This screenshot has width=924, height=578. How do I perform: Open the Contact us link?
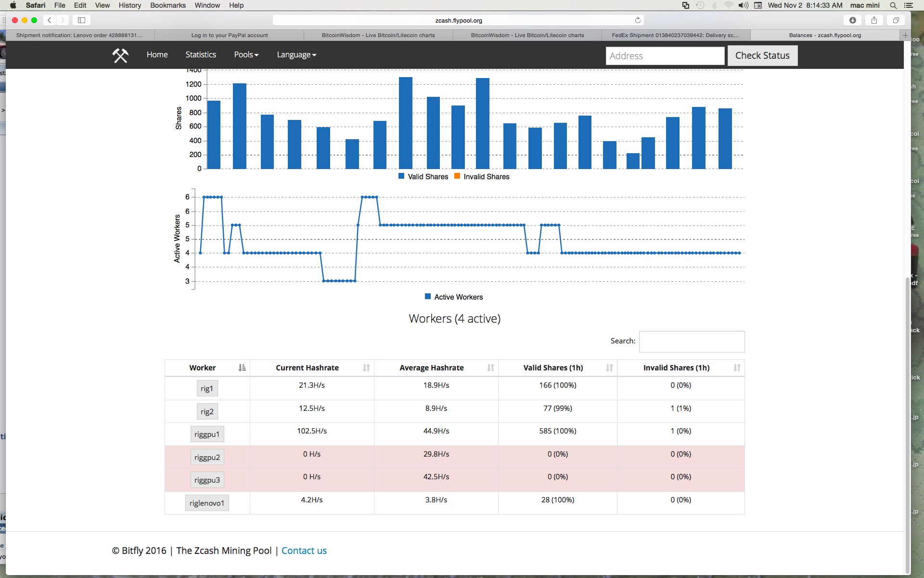coord(304,551)
